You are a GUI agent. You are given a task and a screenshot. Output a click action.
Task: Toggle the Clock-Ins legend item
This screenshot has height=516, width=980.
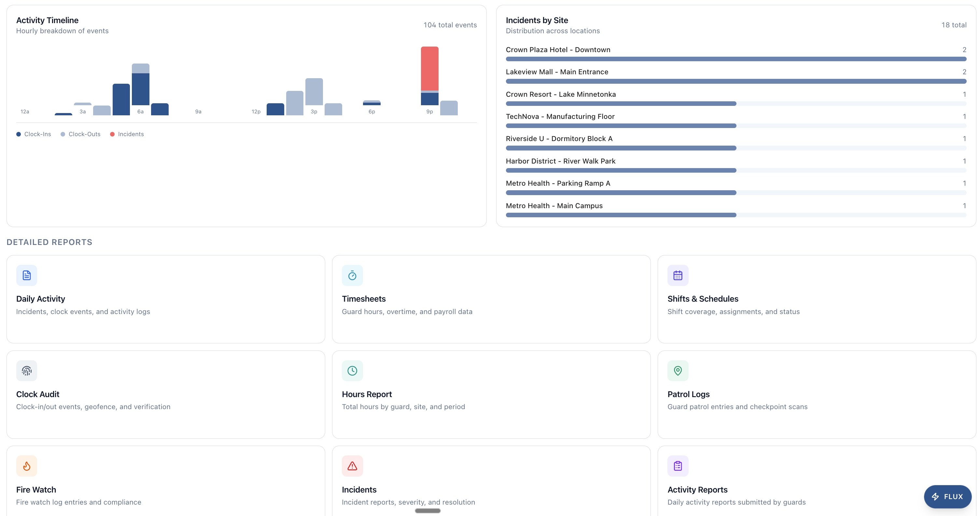pyautogui.click(x=34, y=134)
